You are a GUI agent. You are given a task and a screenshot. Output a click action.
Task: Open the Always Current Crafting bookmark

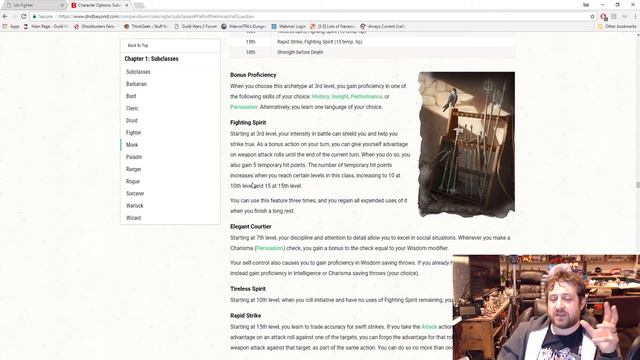383,26
